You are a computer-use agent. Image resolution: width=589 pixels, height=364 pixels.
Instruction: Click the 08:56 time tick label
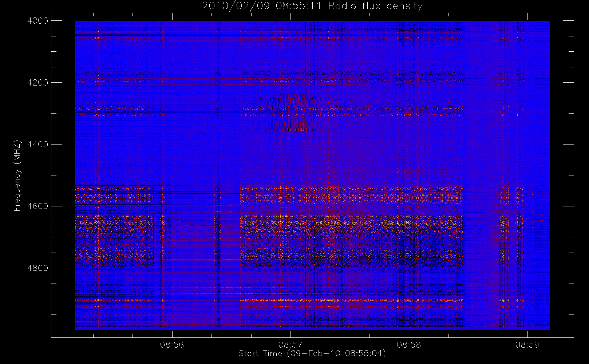coord(172,345)
